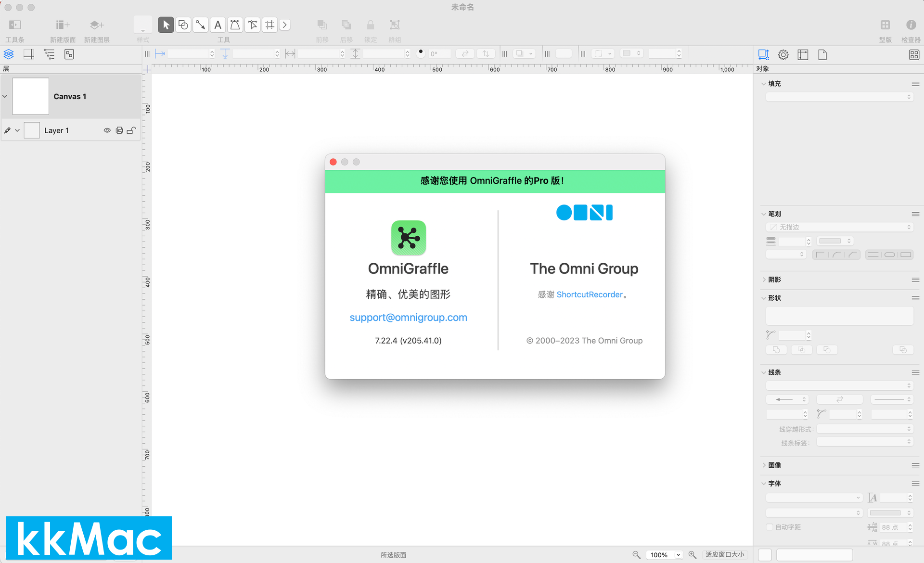
Task: Open the fill type dropdown
Action: pyautogui.click(x=839, y=97)
